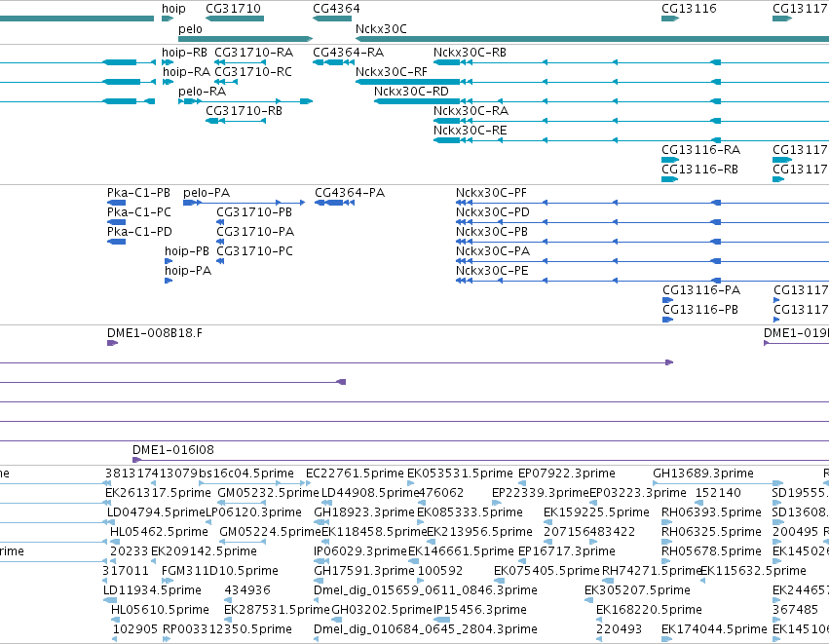829x644 pixels.
Task: Click EST EK168220.5prime
Action: point(649,610)
